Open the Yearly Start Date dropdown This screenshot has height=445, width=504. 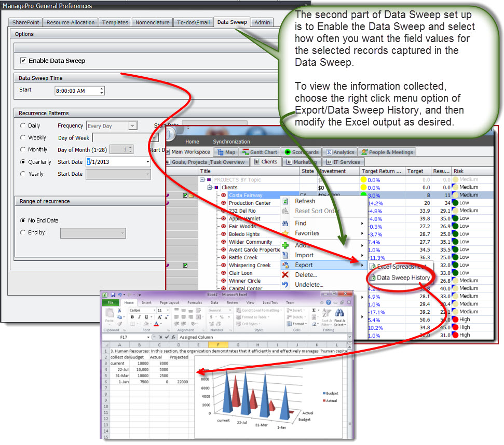(147, 174)
